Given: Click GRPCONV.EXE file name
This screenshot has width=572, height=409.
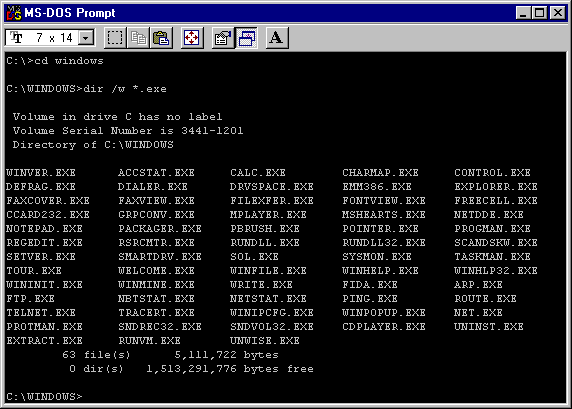Looking at the screenshot, I should pyautogui.click(x=156, y=215).
